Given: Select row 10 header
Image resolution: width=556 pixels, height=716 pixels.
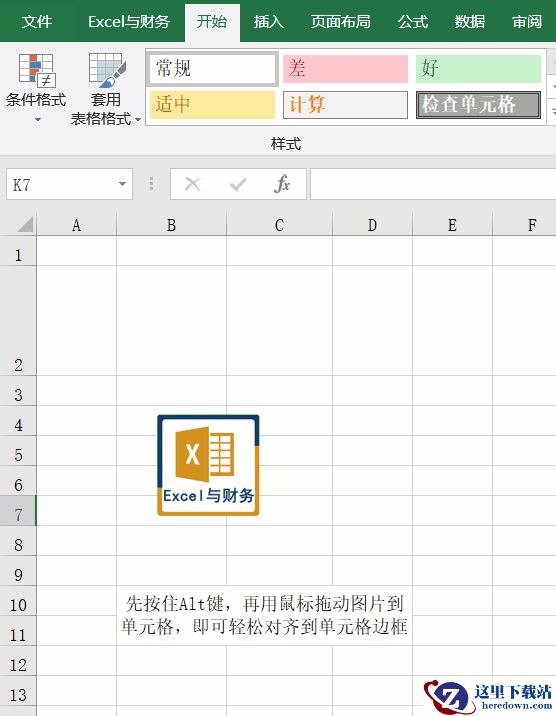Looking at the screenshot, I should pyautogui.click(x=18, y=600).
